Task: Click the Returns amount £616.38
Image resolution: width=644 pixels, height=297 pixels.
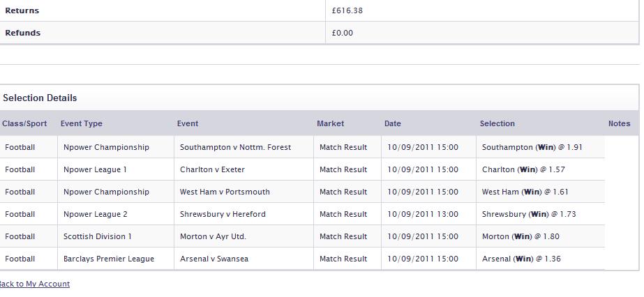Action: [347, 10]
